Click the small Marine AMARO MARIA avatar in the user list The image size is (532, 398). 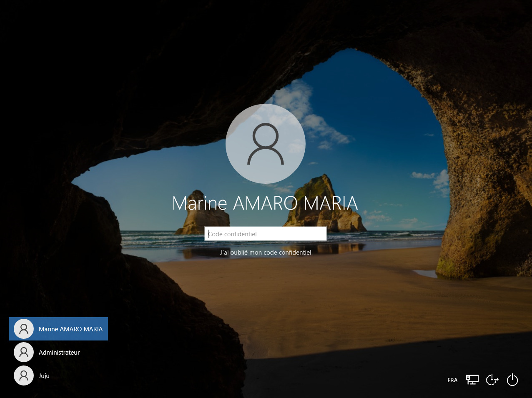tap(24, 329)
